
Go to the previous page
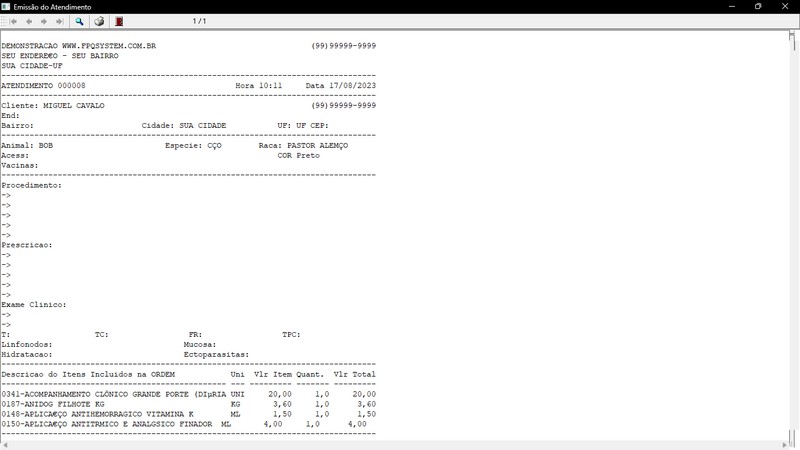pyautogui.click(x=29, y=21)
